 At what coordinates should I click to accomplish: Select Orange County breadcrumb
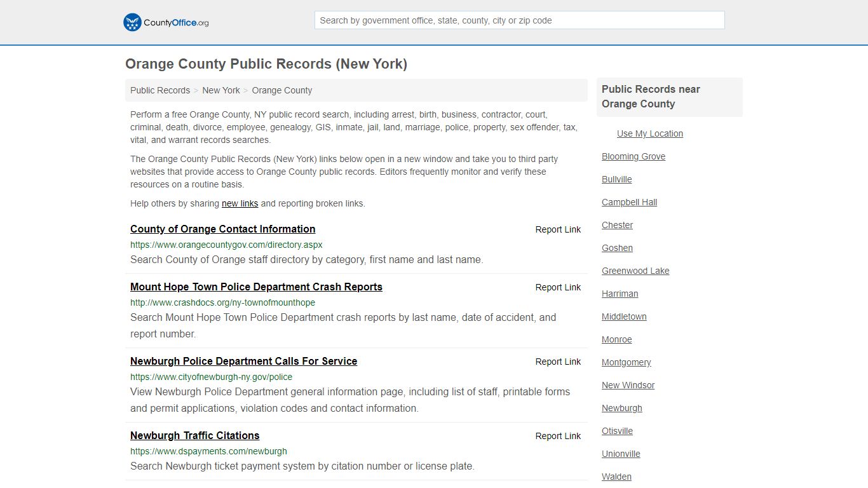coord(282,90)
